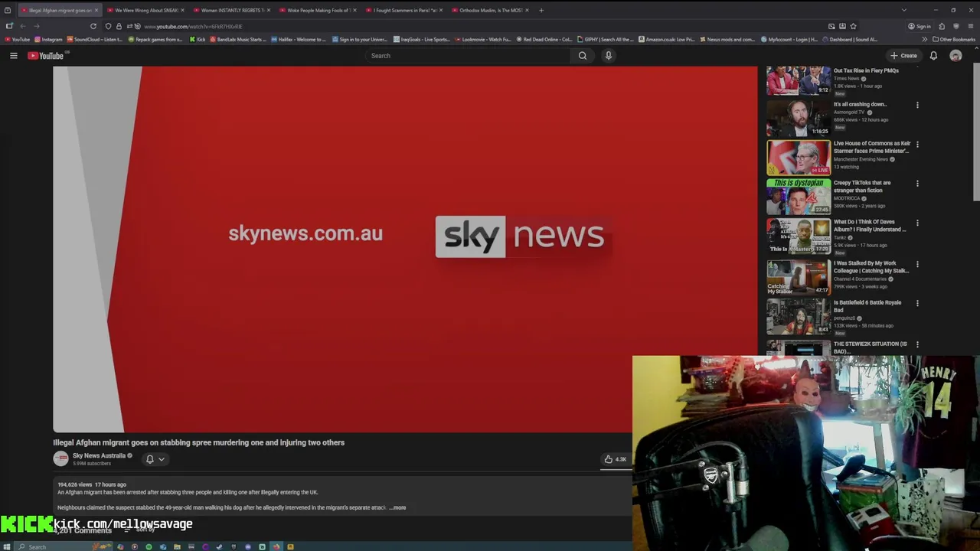This screenshot has width=980, height=551.
Task: Reload the page in the browser
Action: click(93, 26)
